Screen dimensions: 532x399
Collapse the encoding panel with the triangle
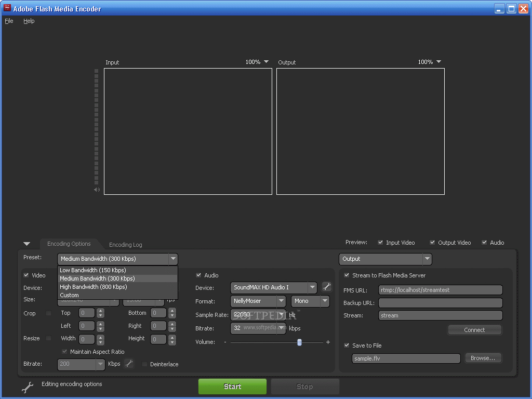point(27,244)
